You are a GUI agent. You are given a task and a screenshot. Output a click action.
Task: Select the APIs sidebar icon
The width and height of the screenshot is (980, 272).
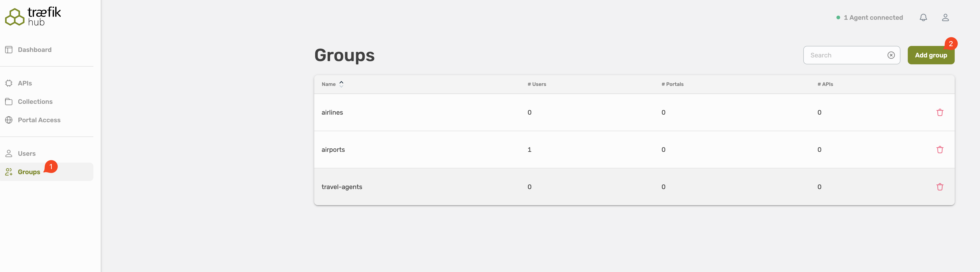pos(9,83)
